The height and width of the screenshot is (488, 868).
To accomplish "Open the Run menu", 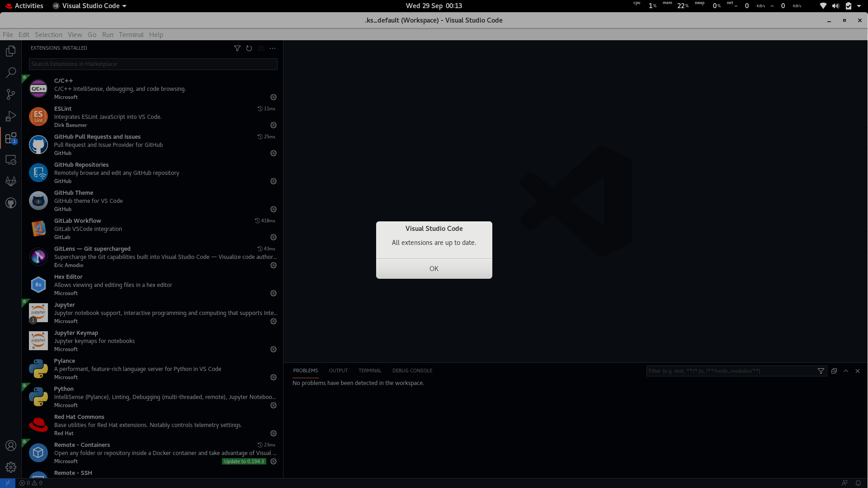I will pyautogui.click(x=107, y=34).
